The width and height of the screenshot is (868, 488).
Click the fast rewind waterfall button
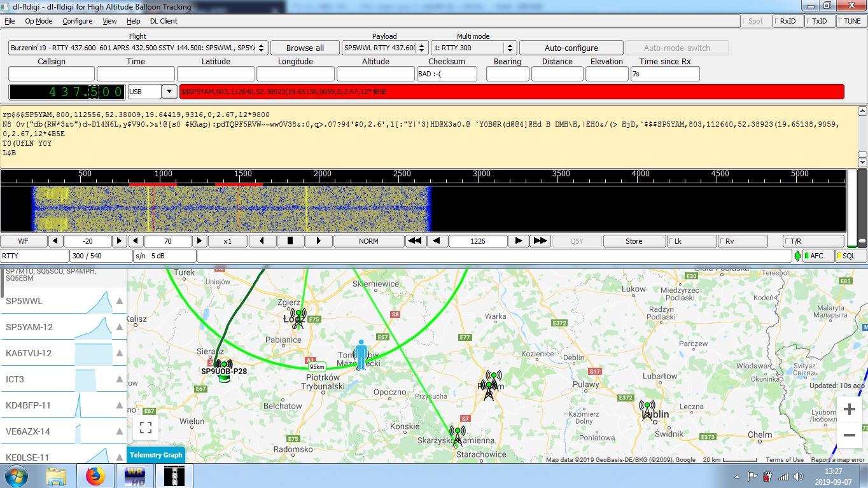tap(415, 241)
